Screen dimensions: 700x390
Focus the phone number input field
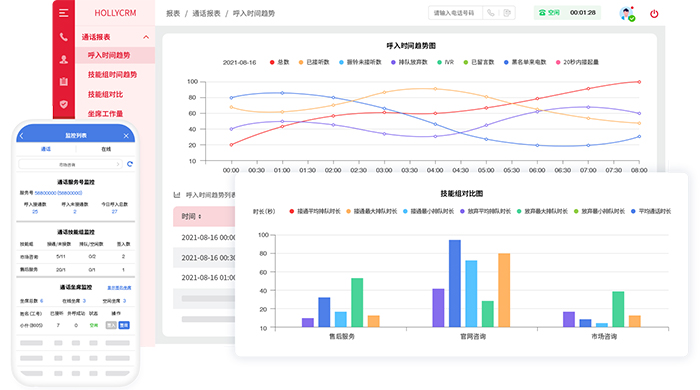pyautogui.click(x=455, y=13)
